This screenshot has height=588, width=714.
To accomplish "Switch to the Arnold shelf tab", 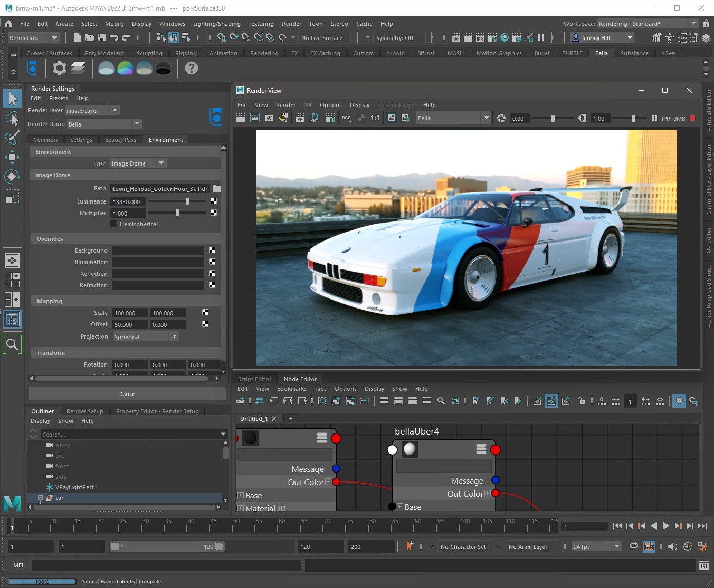I will [395, 53].
